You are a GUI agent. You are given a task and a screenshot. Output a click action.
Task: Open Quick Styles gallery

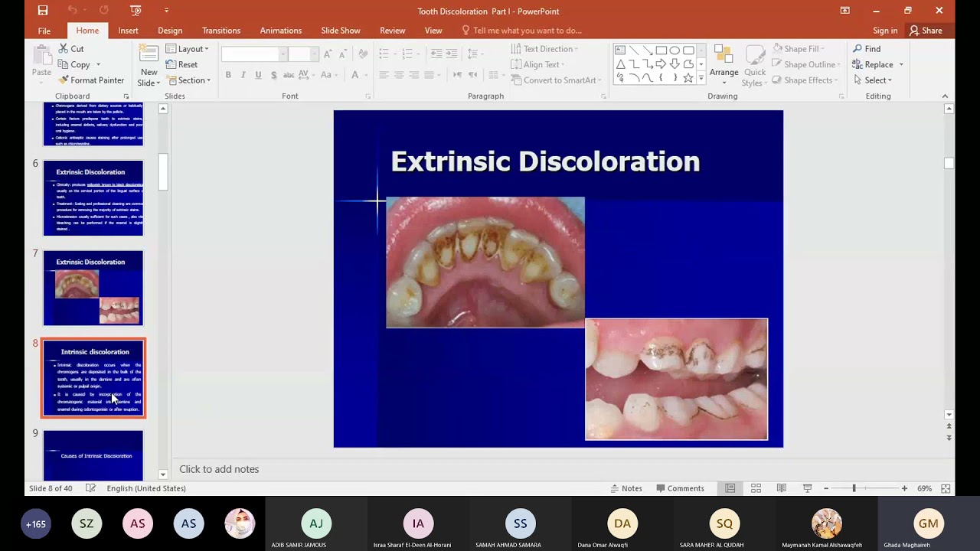(754, 65)
